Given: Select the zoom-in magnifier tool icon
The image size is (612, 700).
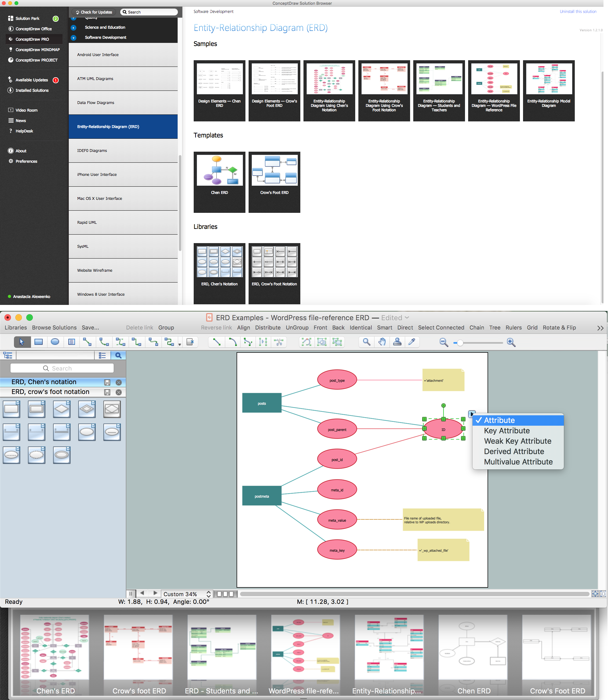Looking at the screenshot, I should 511,343.
